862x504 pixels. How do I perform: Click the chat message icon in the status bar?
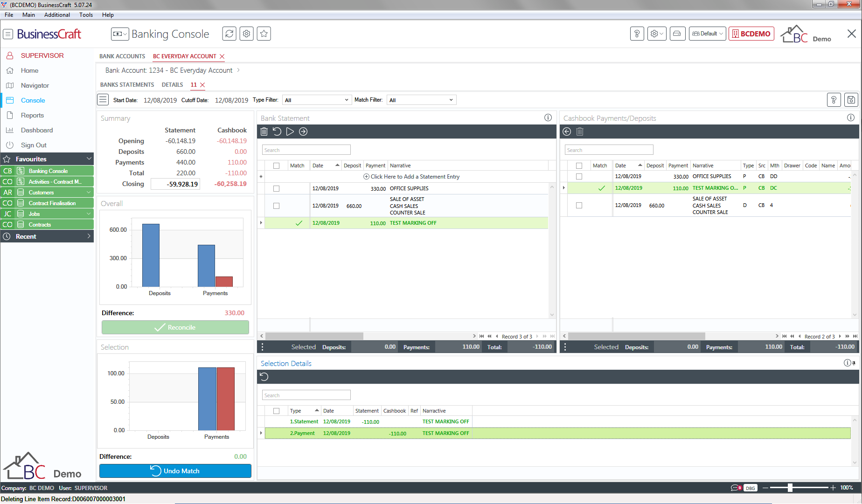pos(736,488)
